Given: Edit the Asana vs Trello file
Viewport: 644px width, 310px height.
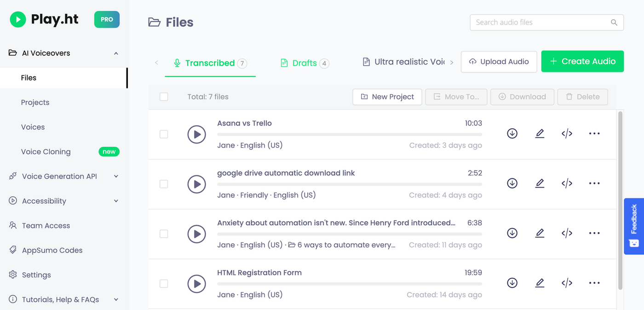Looking at the screenshot, I should [540, 133].
